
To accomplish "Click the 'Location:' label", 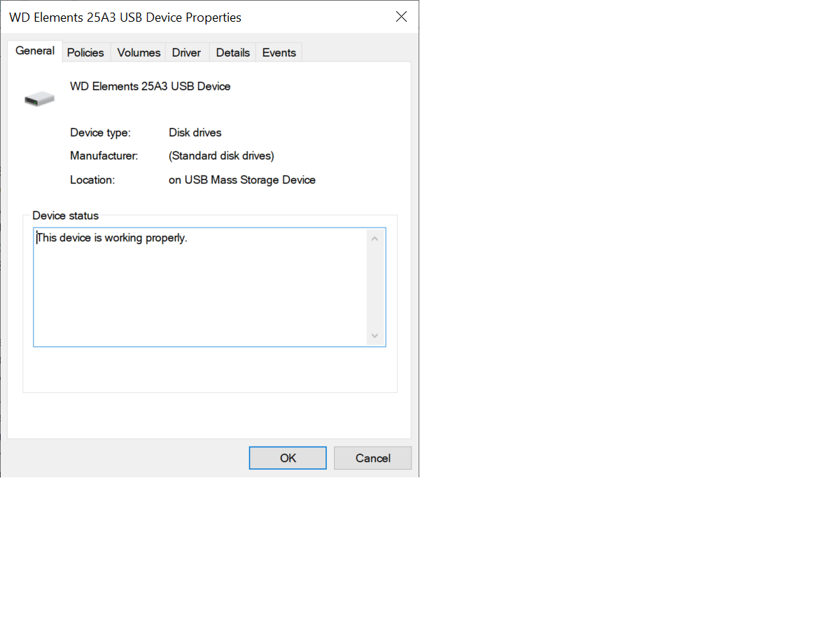I will point(92,180).
